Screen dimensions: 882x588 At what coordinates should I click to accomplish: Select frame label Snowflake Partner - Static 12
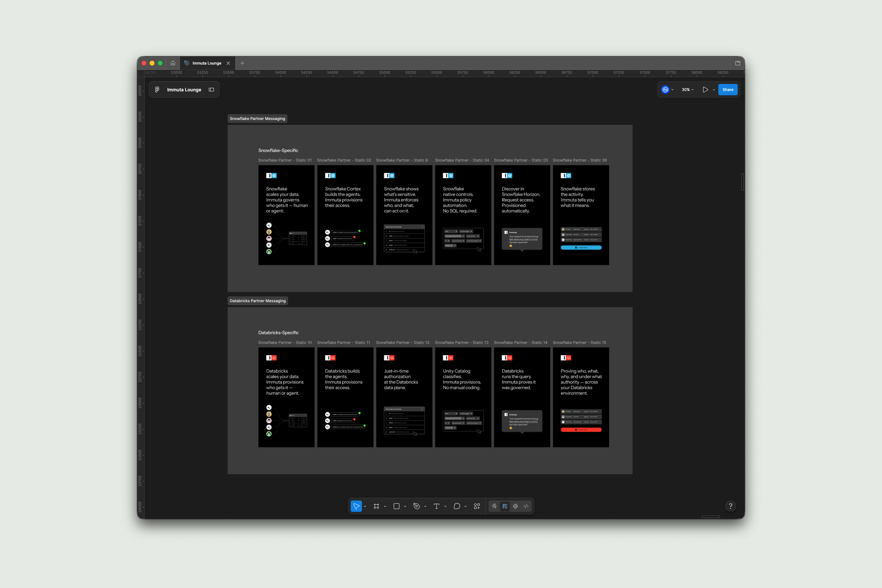pos(403,343)
